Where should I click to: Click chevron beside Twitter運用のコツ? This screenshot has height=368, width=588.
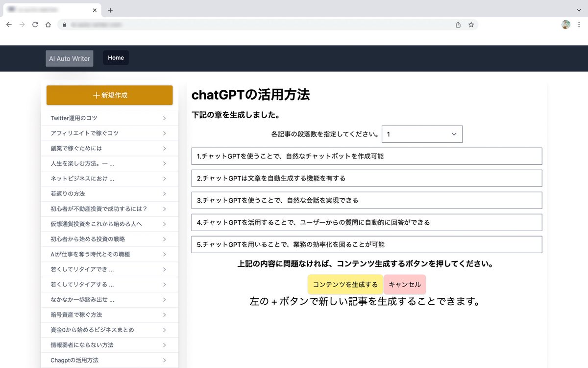click(164, 118)
